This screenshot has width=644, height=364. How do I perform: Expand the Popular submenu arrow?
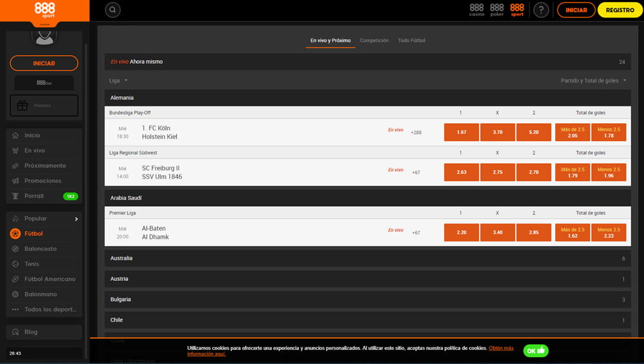point(77,219)
